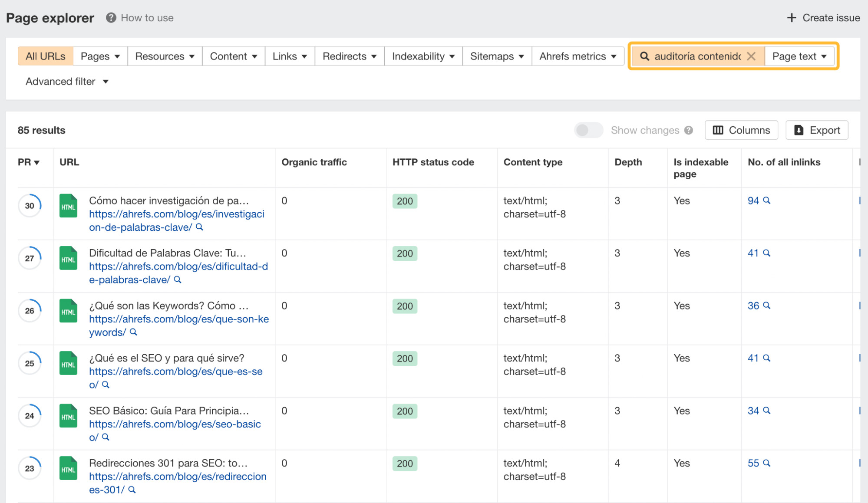Toggle the Show changes switch
The height and width of the screenshot is (503, 868).
(588, 130)
